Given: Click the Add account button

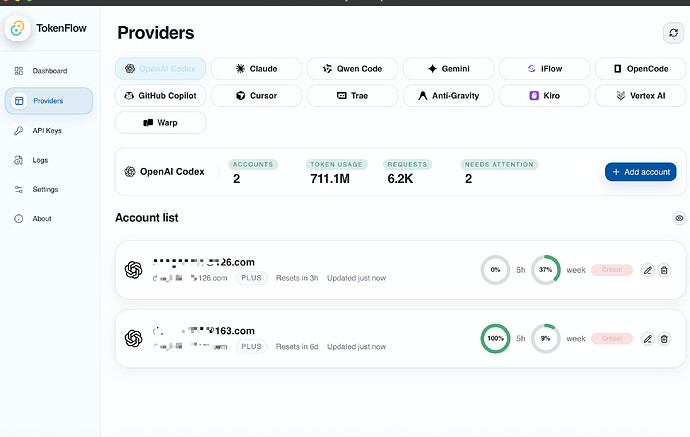Looking at the screenshot, I should click(x=641, y=172).
